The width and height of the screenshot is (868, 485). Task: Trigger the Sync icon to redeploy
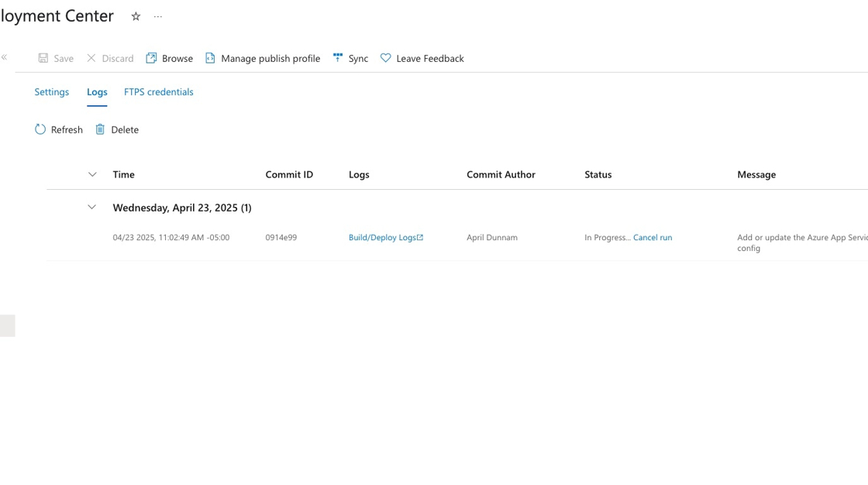[337, 57]
